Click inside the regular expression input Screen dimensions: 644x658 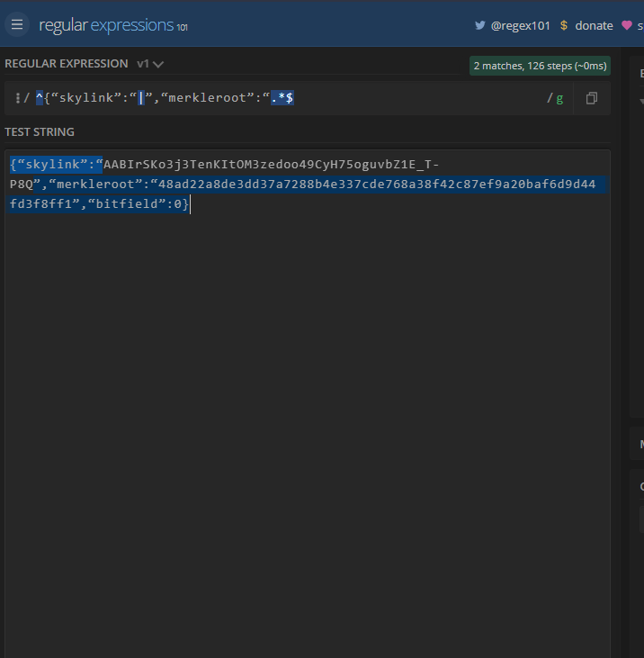(405, 98)
